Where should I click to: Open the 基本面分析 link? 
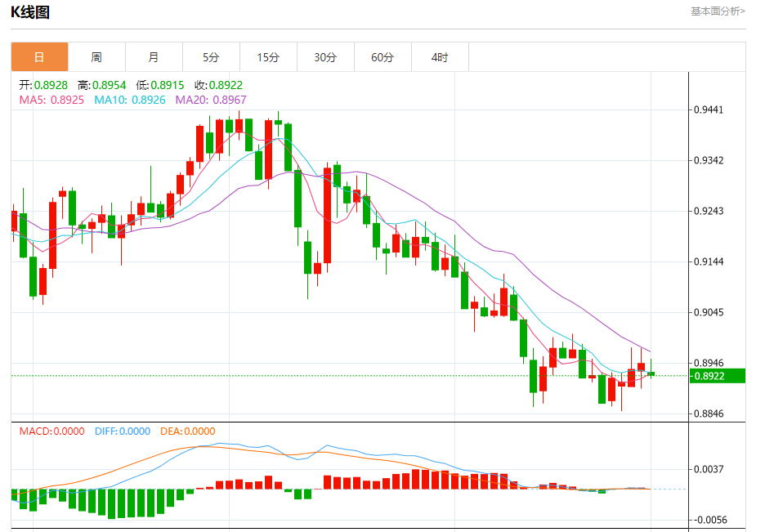point(718,11)
